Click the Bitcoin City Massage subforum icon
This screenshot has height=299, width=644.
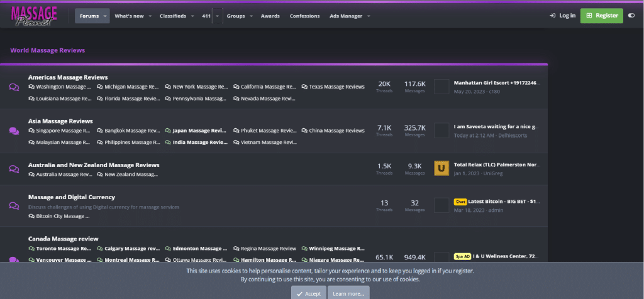[x=31, y=217]
